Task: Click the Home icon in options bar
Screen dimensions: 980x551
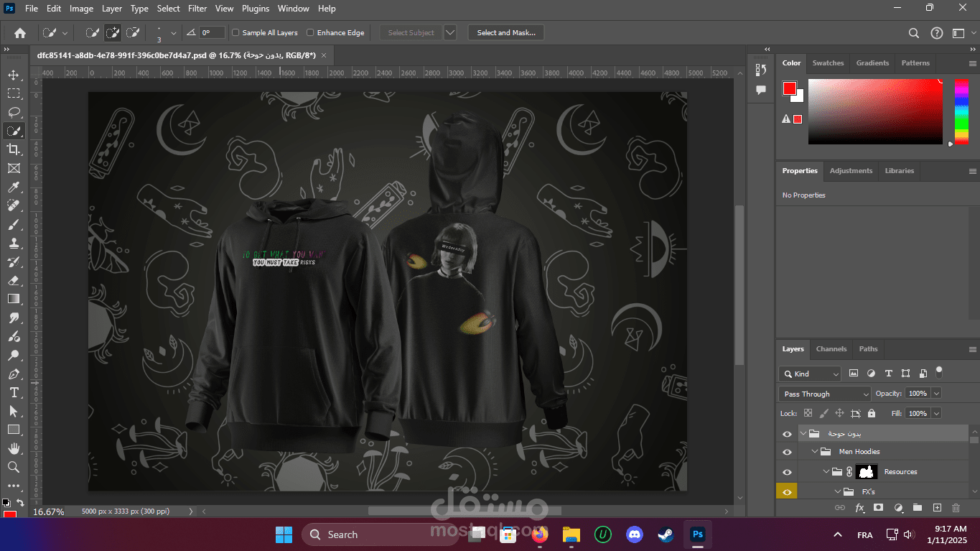Action: pos(20,32)
